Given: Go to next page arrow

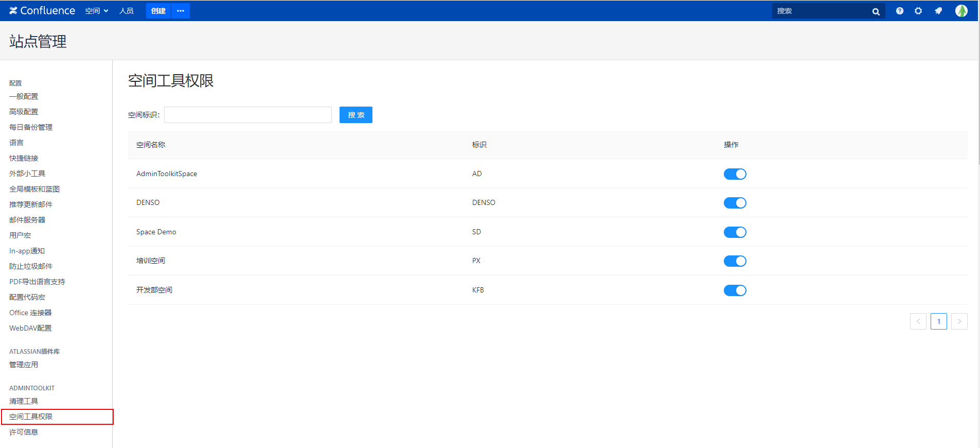Looking at the screenshot, I should (x=959, y=321).
